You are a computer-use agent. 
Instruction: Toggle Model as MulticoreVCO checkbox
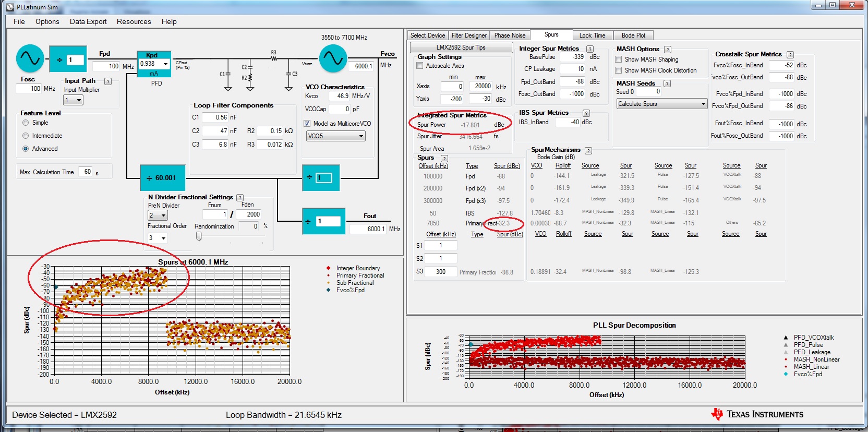coord(307,124)
